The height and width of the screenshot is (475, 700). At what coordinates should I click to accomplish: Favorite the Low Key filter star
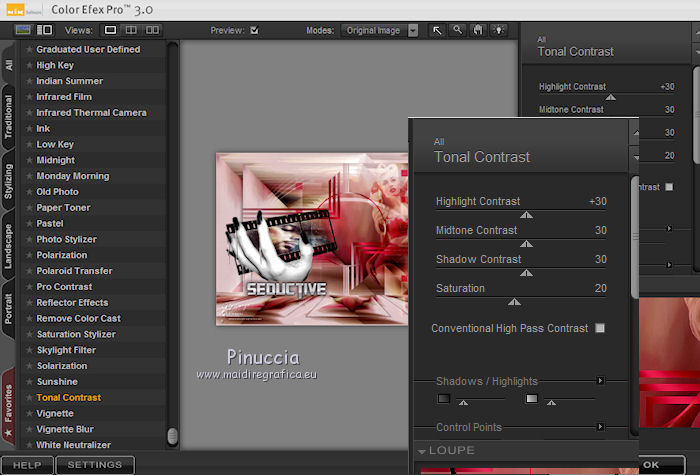pos(29,145)
